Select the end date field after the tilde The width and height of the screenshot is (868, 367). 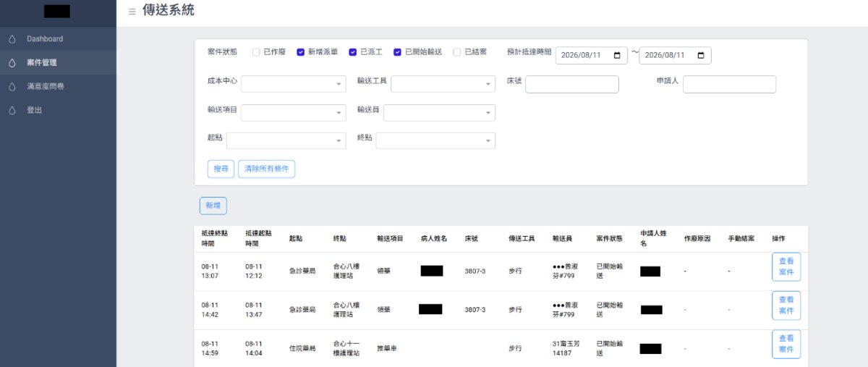(x=676, y=56)
